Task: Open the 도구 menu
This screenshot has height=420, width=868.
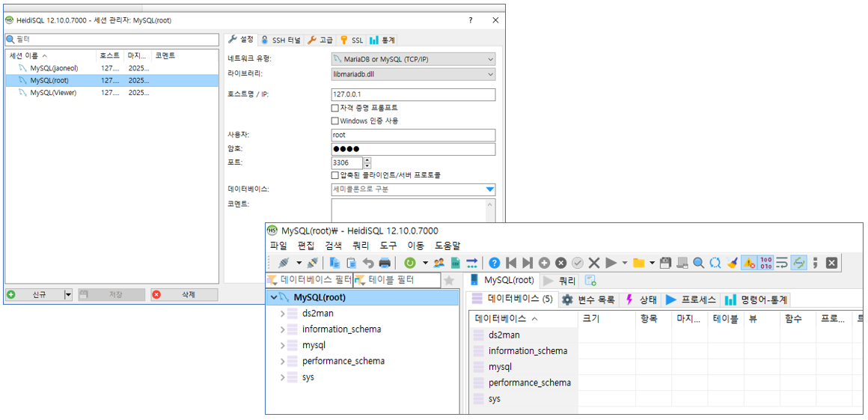Action: pos(388,246)
